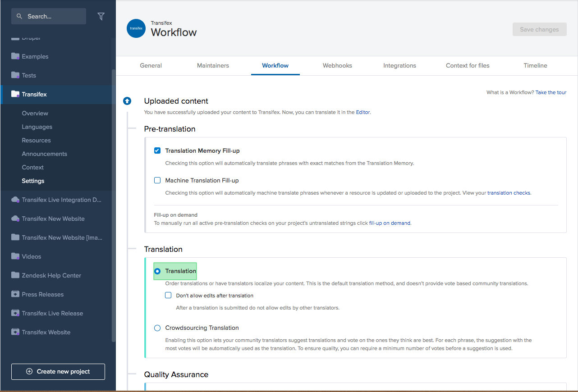Image resolution: width=578 pixels, height=392 pixels.
Task: Click the fill-up on demand link
Action: [x=390, y=223]
